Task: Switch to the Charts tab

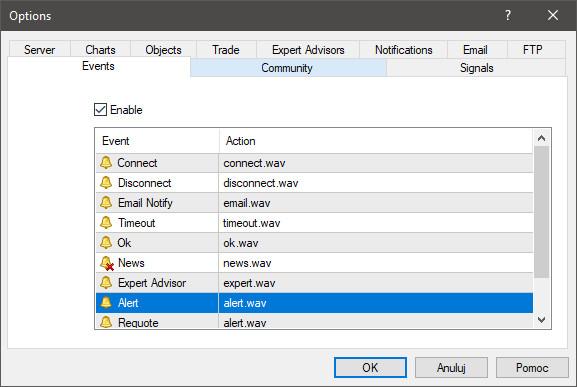Action: click(x=100, y=50)
